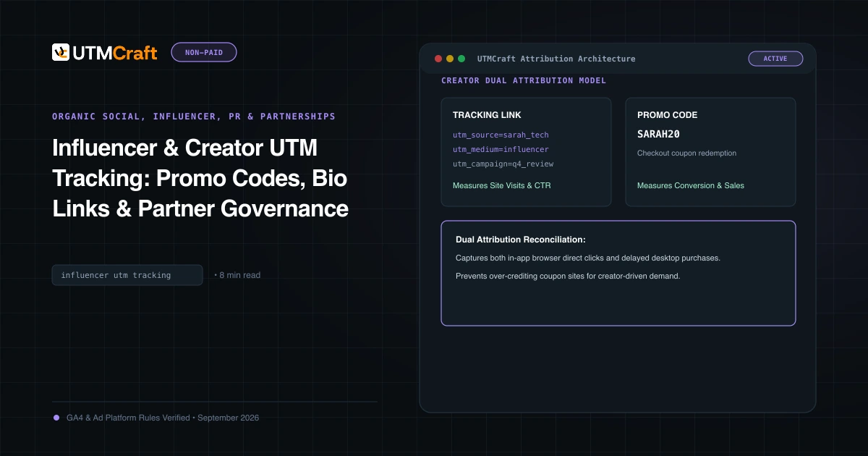Click the Promo Code card heading
The height and width of the screenshot is (456, 868).
point(667,115)
